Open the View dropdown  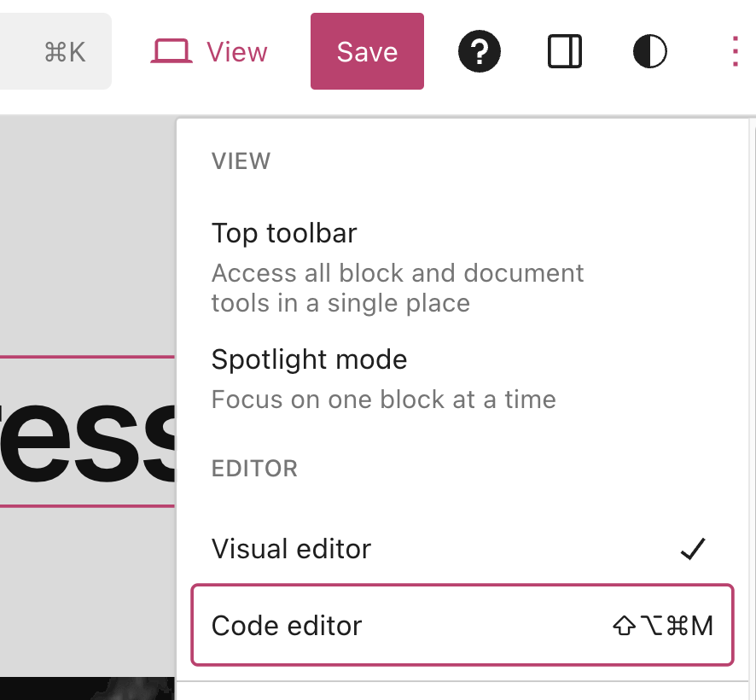[208, 51]
